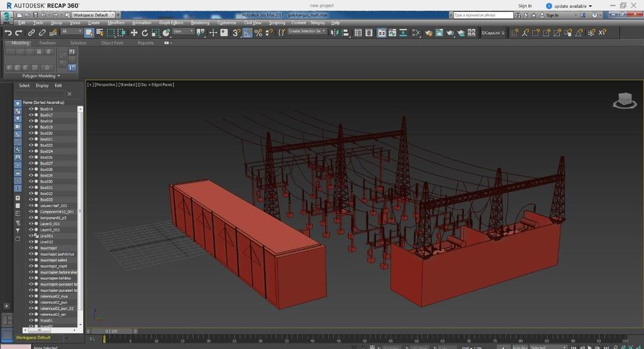The image size is (644, 349).
Task: Open the Rendering menu
Action: point(200,23)
